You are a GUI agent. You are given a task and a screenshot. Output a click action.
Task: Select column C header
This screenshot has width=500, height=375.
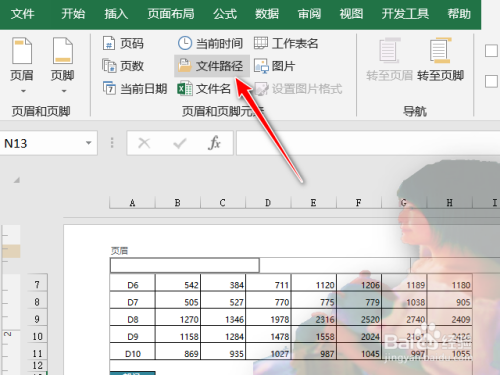click(x=223, y=203)
